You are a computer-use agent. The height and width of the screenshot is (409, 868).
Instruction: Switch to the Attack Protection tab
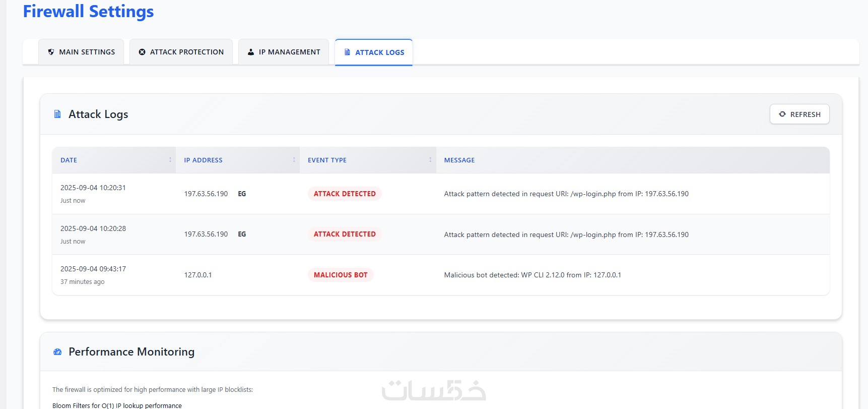pyautogui.click(x=181, y=52)
